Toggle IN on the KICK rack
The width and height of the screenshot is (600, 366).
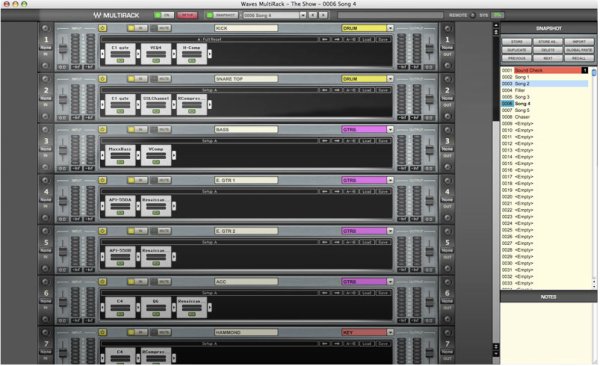pyautogui.click(x=137, y=28)
